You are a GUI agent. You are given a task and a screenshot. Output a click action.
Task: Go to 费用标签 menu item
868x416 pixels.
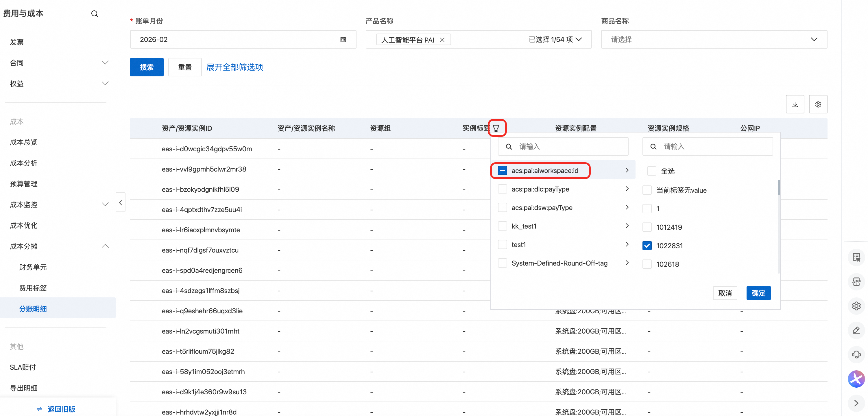point(33,288)
